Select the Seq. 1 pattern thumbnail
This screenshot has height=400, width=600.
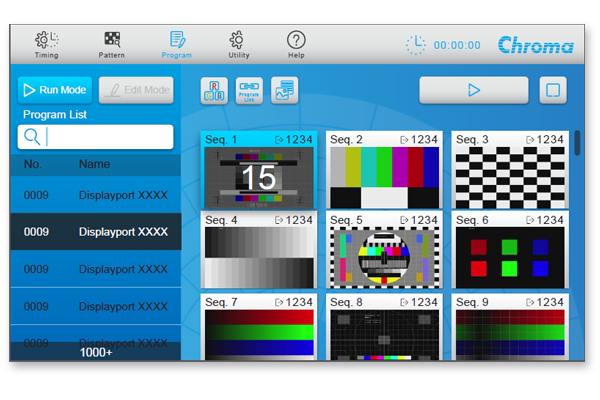(259, 170)
